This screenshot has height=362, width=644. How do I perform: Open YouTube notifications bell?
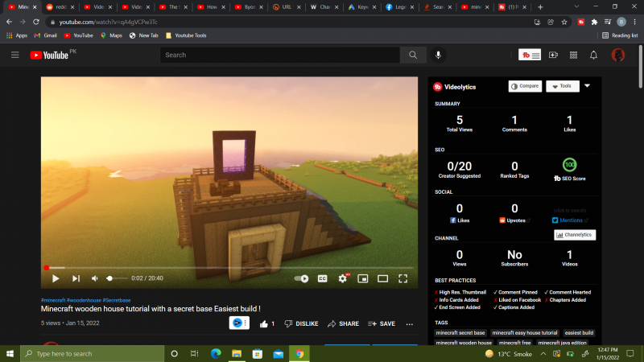(x=594, y=55)
